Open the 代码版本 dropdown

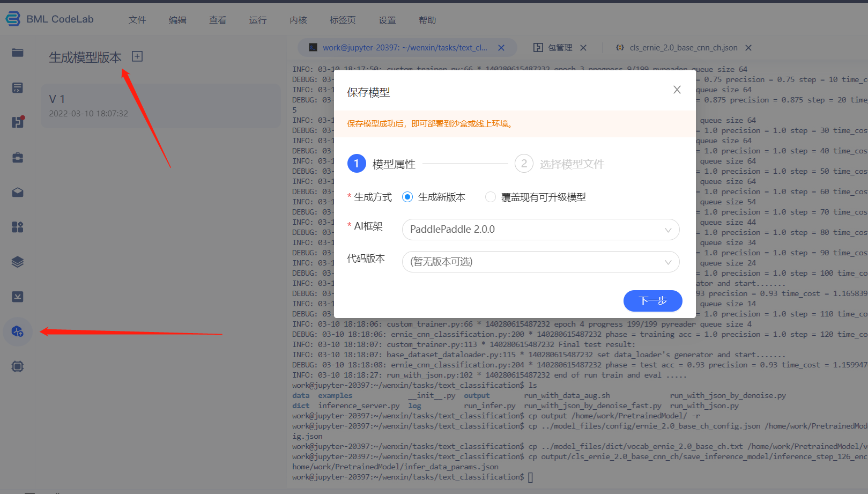(x=540, y=262)
